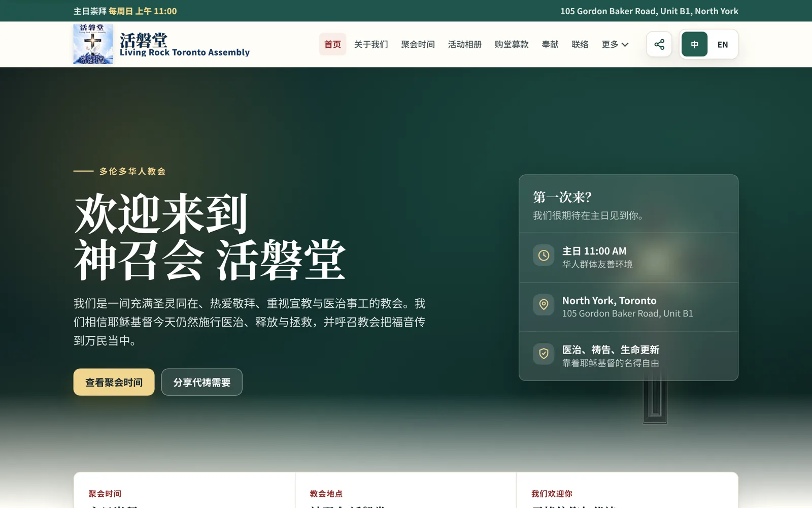Click the 聚会时间 card label at bottom
The width and height of the screenshot is (812, 508).
(x=105, y=493)
